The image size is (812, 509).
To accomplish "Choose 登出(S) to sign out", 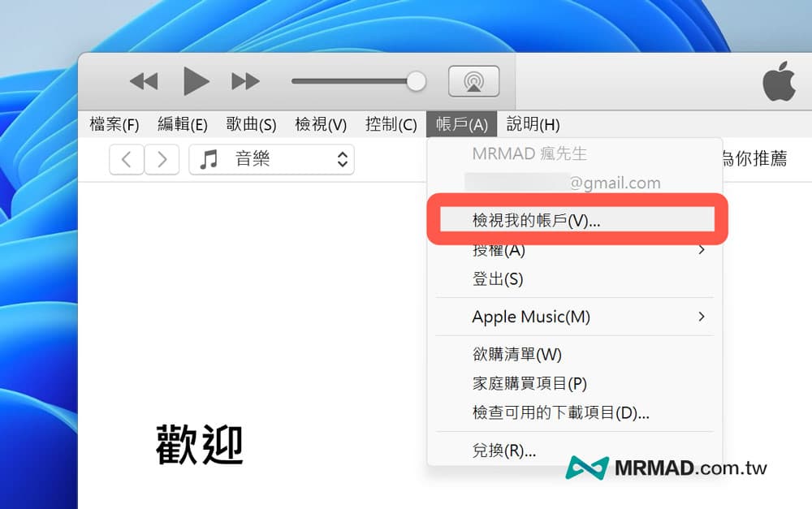I will click(x=575, y=279).
